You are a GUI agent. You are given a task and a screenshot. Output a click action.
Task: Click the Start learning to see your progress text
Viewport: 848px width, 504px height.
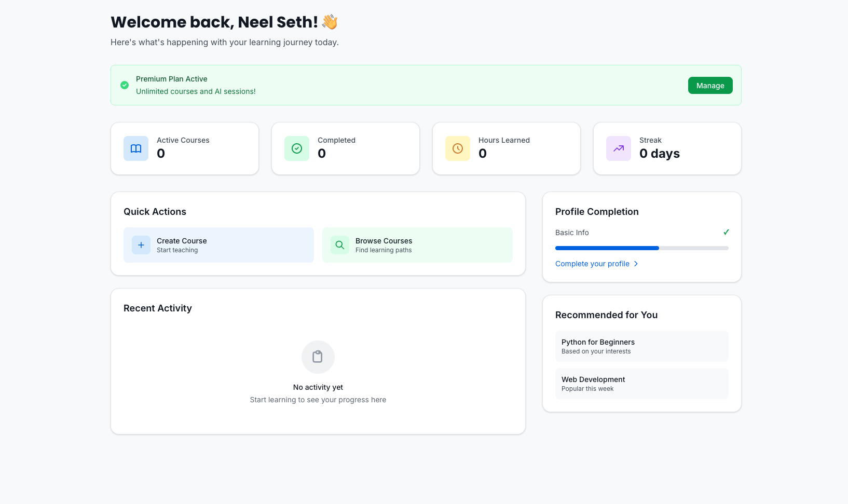(x=318, y=400)
